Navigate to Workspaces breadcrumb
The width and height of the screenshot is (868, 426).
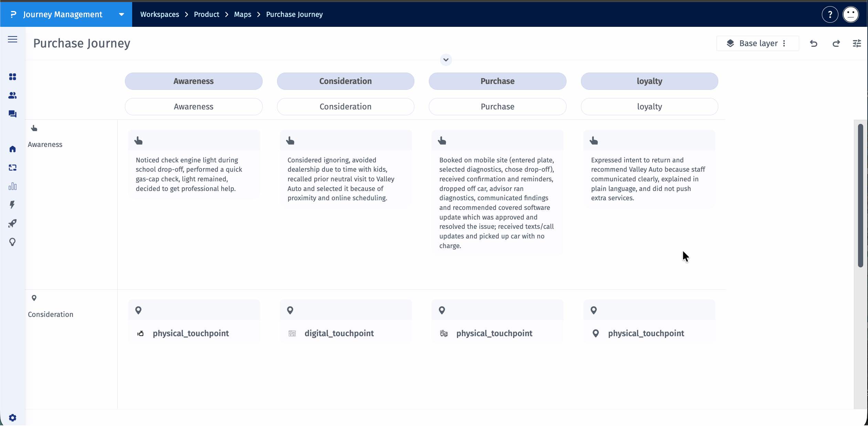[x=159, y=14]
